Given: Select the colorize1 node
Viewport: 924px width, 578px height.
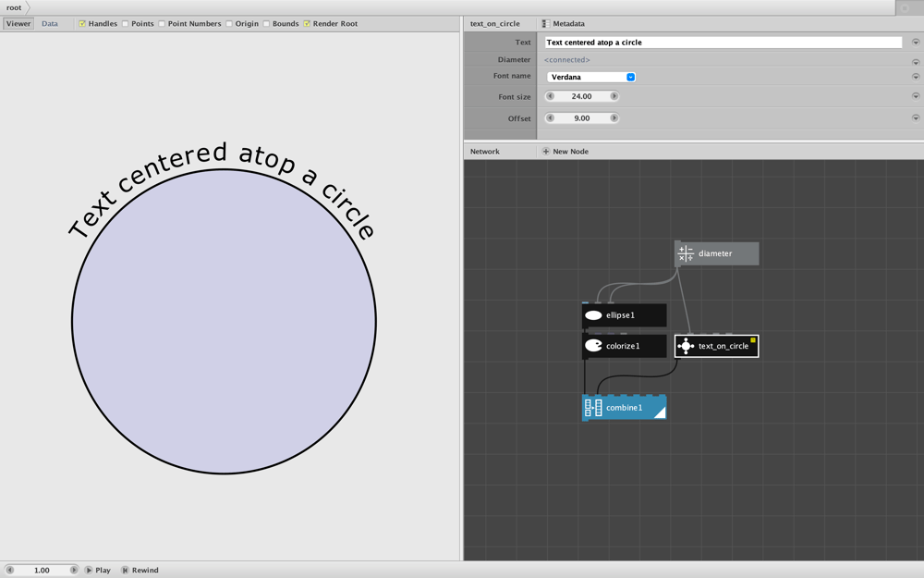Looking at the screenshot, I should [624, 346].
